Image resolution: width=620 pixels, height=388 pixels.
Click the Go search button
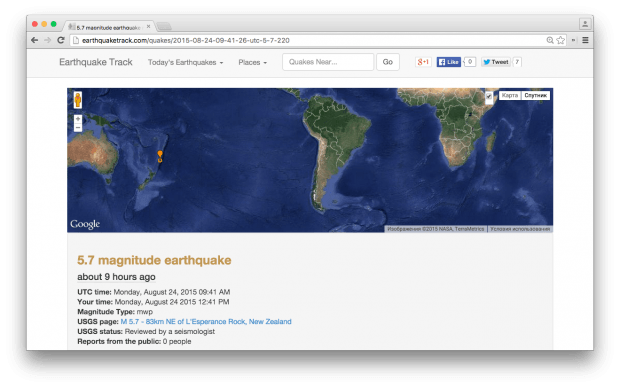[x=388, y=62]
